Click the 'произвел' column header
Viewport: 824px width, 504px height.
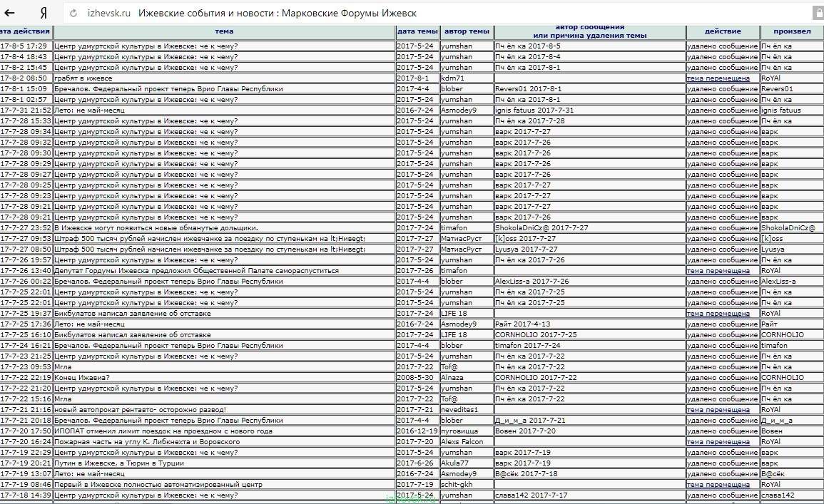pyautogui.click(x=792, y=31)
